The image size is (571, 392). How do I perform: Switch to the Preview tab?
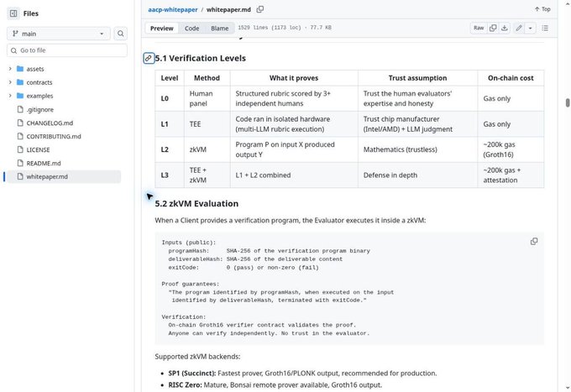162,28
